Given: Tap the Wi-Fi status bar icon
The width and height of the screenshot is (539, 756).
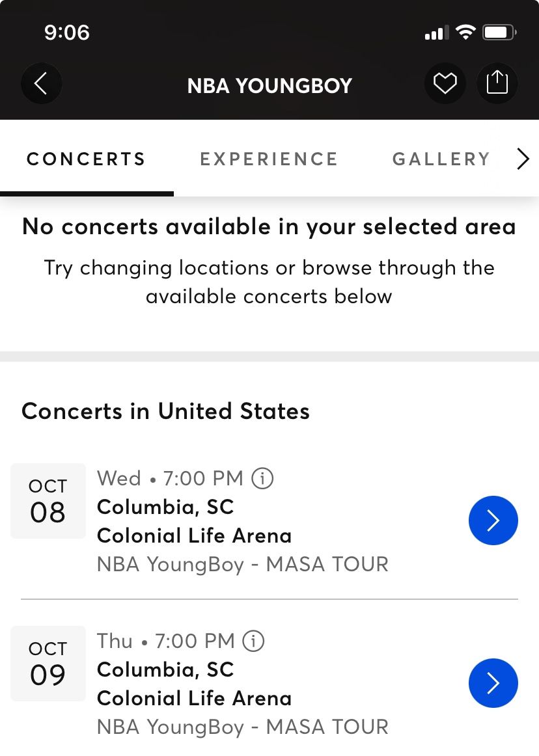Looking at the screenshot, I should [x=465, y=33].
